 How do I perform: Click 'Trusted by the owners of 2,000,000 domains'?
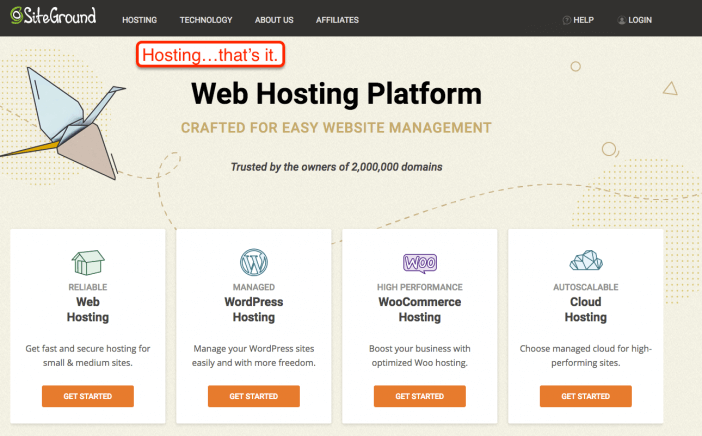click(336, 167)
